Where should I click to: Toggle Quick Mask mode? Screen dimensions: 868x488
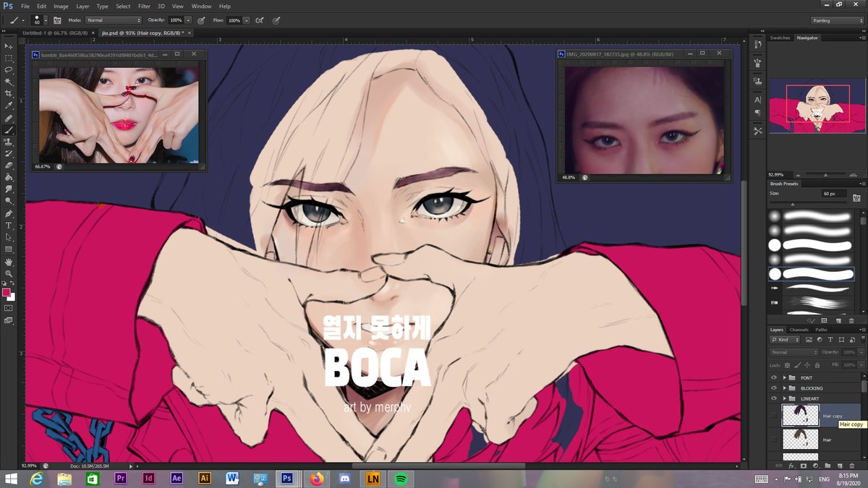9,308
